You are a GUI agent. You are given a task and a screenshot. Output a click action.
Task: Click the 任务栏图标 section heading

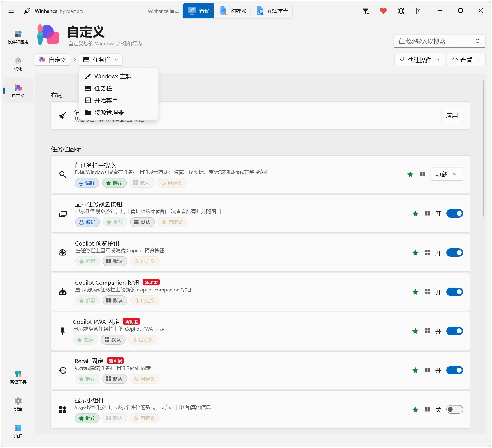coord(66,149)
